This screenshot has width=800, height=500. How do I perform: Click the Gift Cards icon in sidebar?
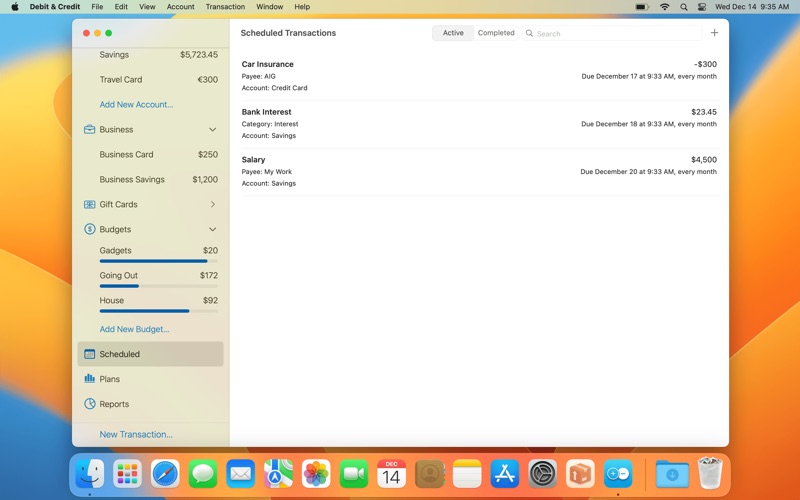[89, 205]
